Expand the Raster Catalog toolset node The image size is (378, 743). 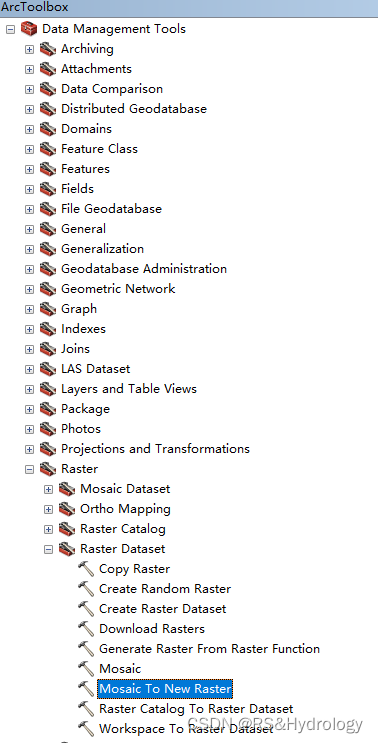coord(48,529)
